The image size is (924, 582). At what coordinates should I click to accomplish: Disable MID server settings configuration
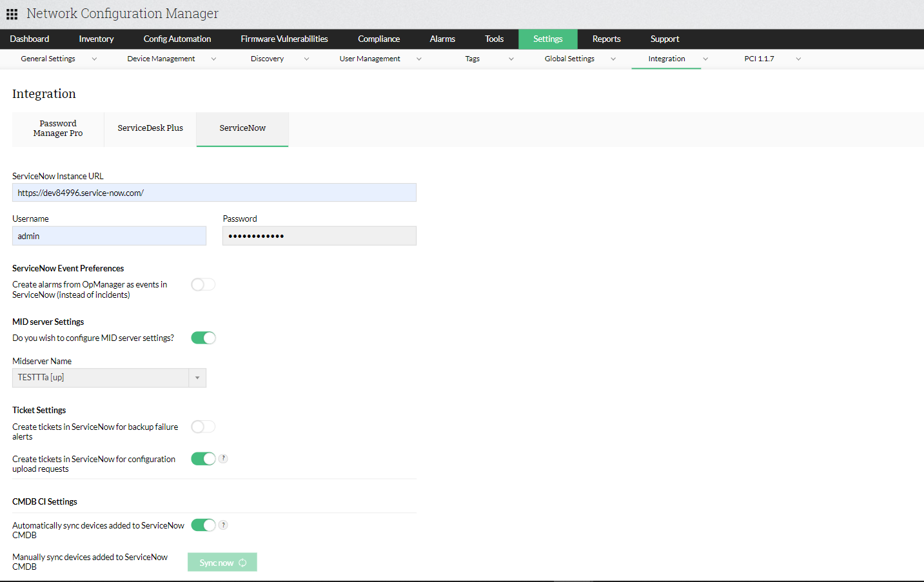203,337
